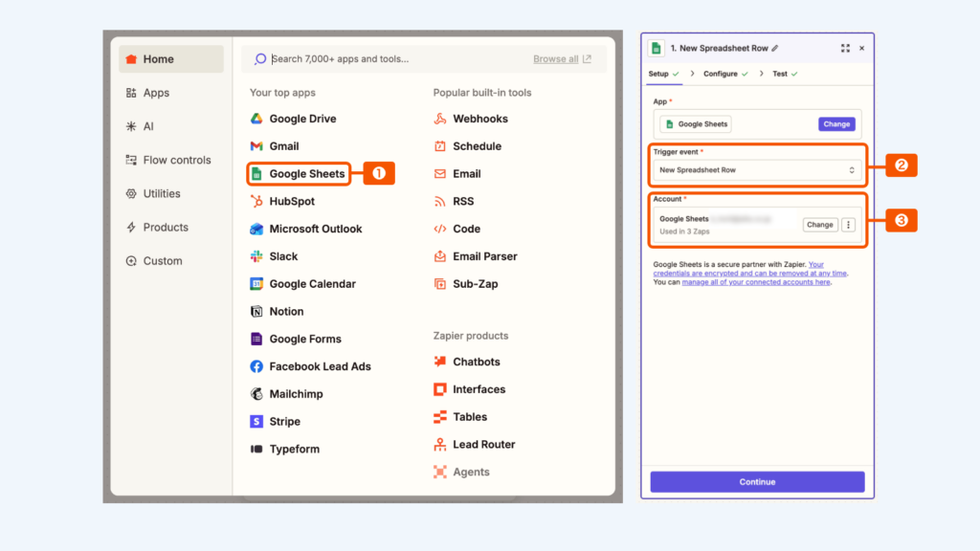Click the pencil icon to rename step
The height and width of the screenshot is (551, 980).
click(775, 48)
